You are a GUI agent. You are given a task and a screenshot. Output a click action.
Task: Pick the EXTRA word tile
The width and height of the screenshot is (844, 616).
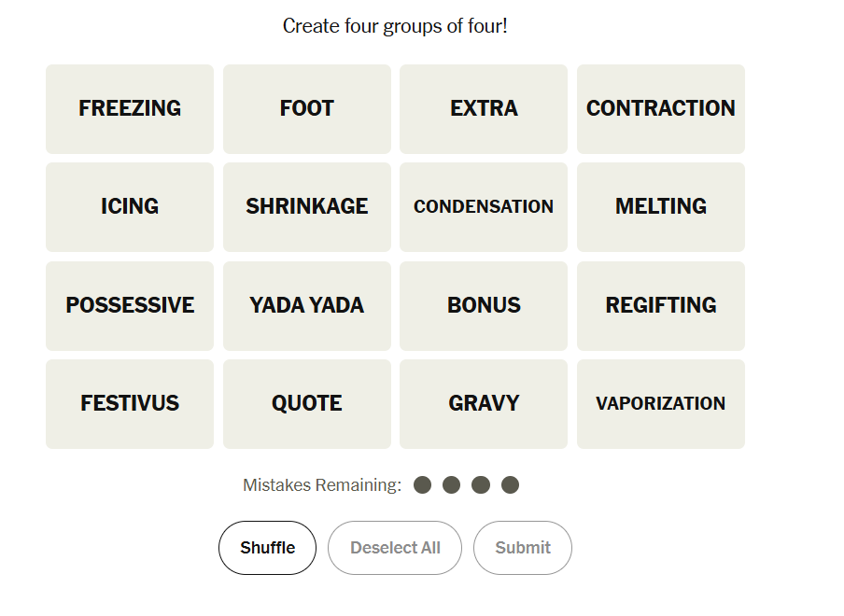tap(484, 109)
